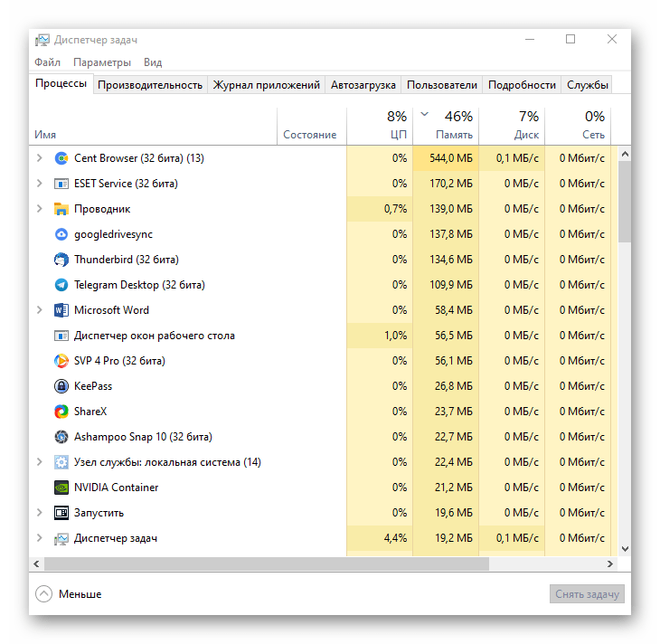Expand the Диспетчер задач process group

pyautogui.click(x=40, y=538)
